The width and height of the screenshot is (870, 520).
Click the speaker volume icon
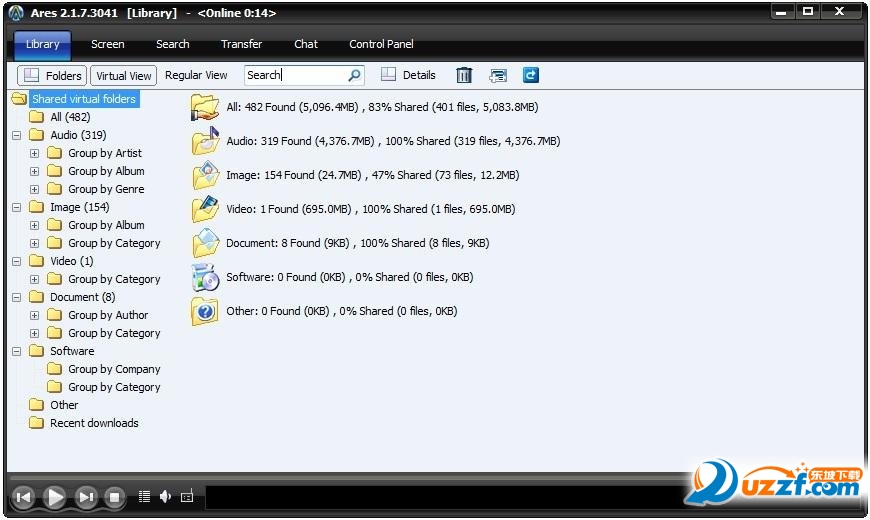[165, 497]
